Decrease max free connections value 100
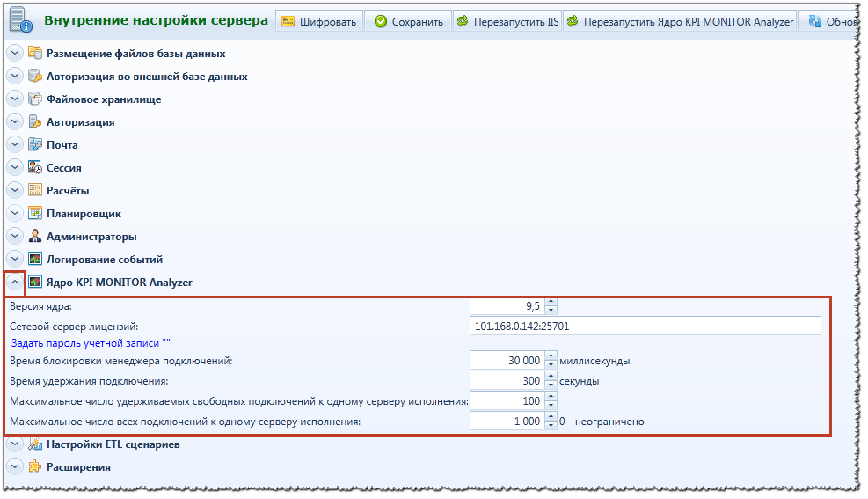Image resolution: width=868 pixels, height=499 pixels. [x=551, y=406]
